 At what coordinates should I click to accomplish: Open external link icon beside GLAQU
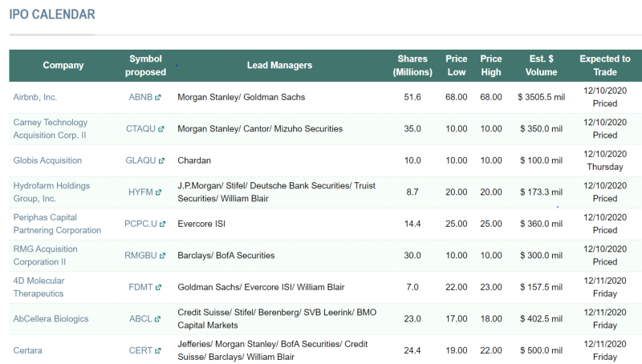click(161, 160)
